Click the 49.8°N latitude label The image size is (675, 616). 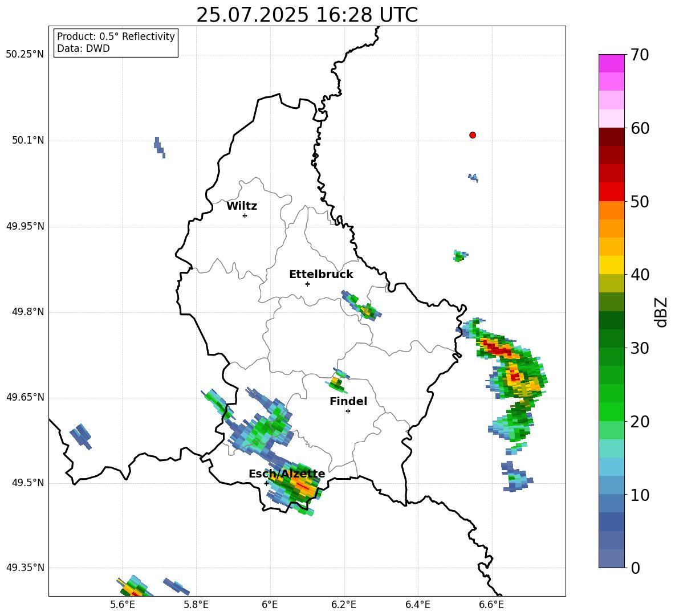coord(28,312)
